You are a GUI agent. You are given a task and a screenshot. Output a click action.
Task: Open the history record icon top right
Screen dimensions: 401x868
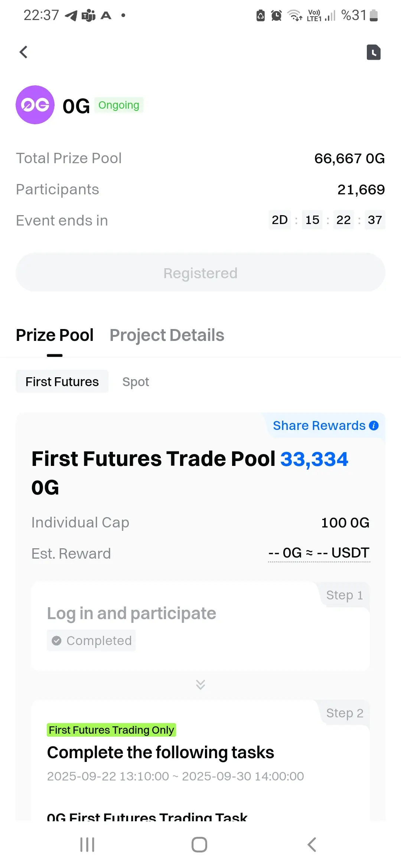(x=374, y=52)
